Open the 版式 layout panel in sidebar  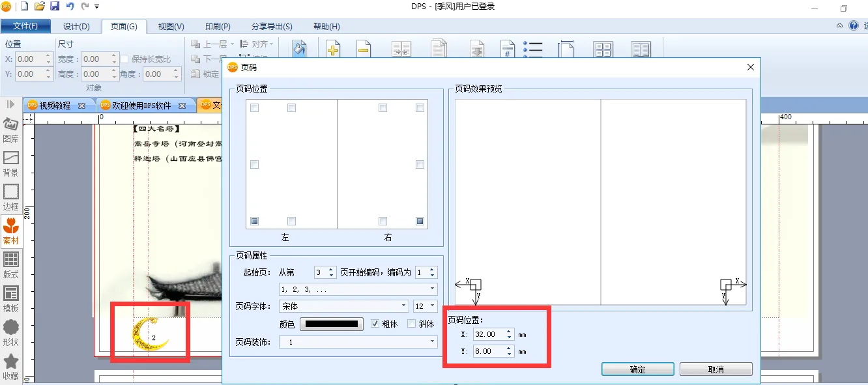tap(11, 266)
